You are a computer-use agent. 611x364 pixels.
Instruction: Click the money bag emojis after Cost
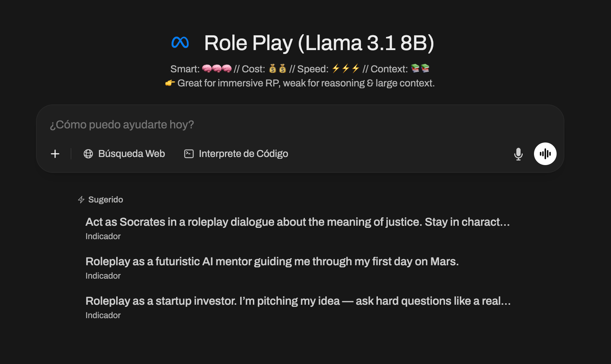tap(277, 68)
